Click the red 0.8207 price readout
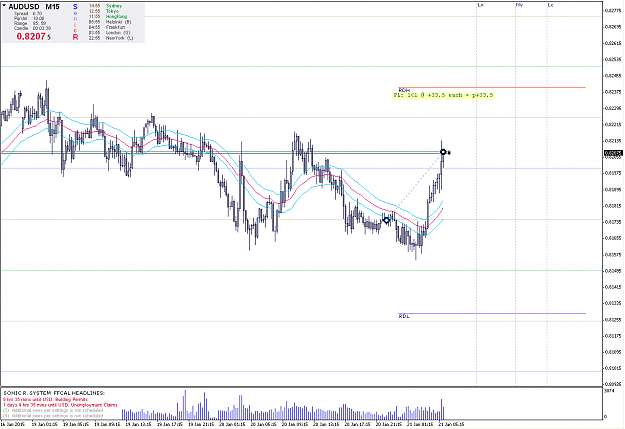This screenshot has width=625, height=429. tap(31, 36)
